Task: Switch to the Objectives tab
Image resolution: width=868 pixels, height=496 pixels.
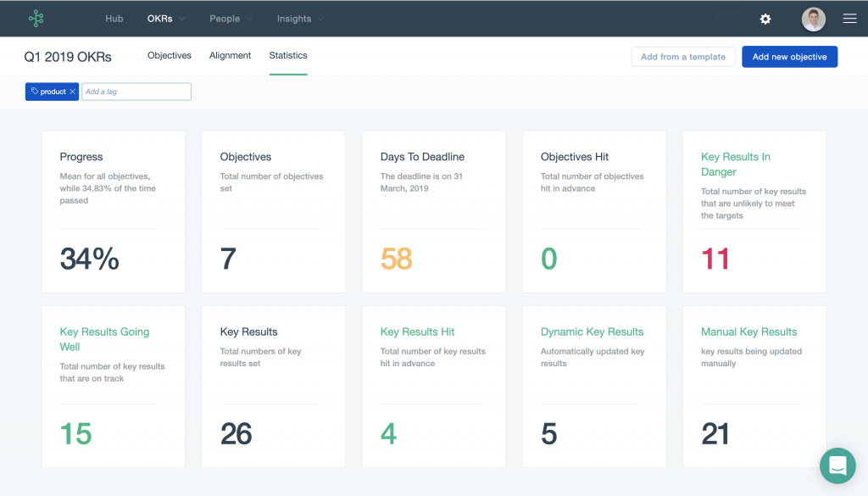Action: tap(170, 55)
